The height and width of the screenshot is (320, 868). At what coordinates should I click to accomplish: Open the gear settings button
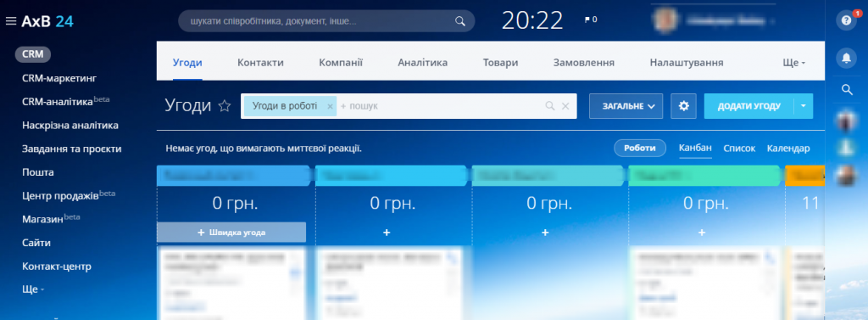pos(684,106)
